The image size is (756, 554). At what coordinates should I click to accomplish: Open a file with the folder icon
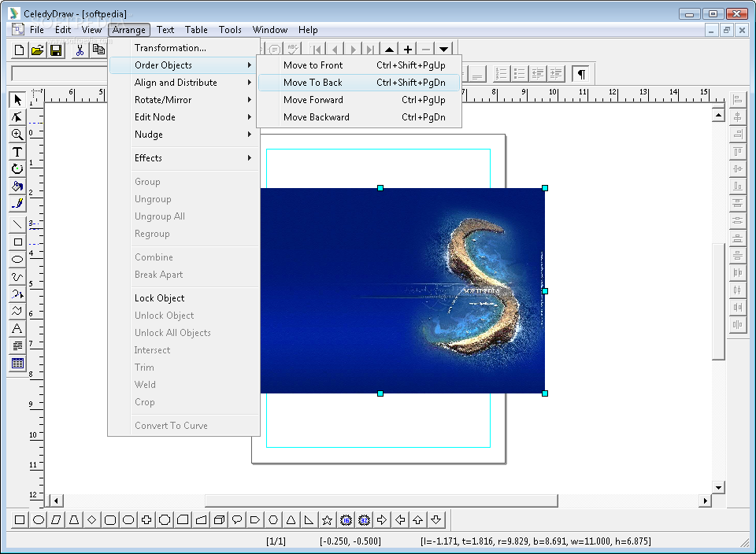pos(38,50)
